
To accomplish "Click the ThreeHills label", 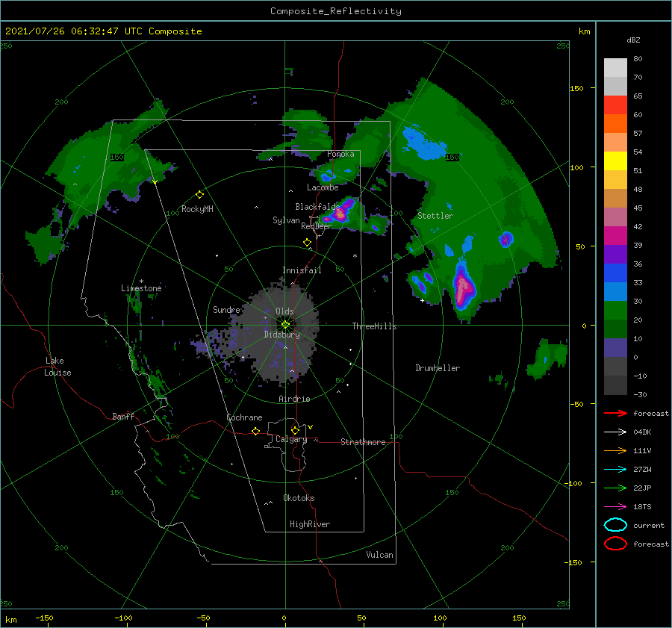I will pos(374,326).
